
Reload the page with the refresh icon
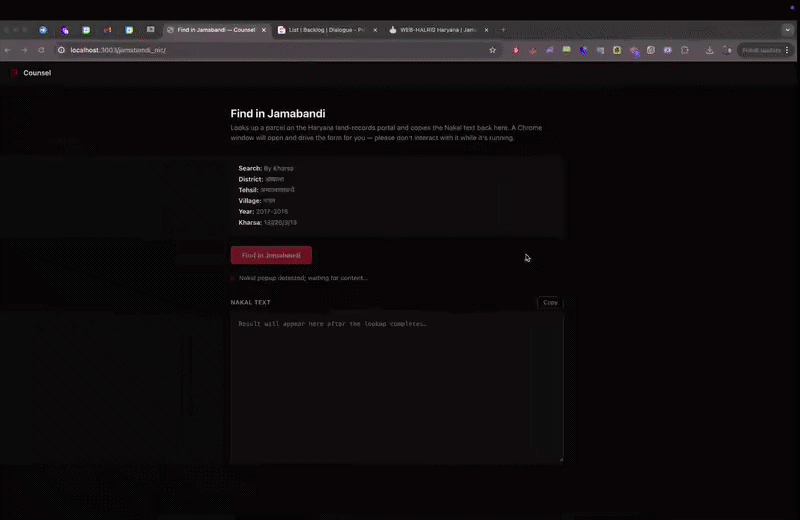41,50
